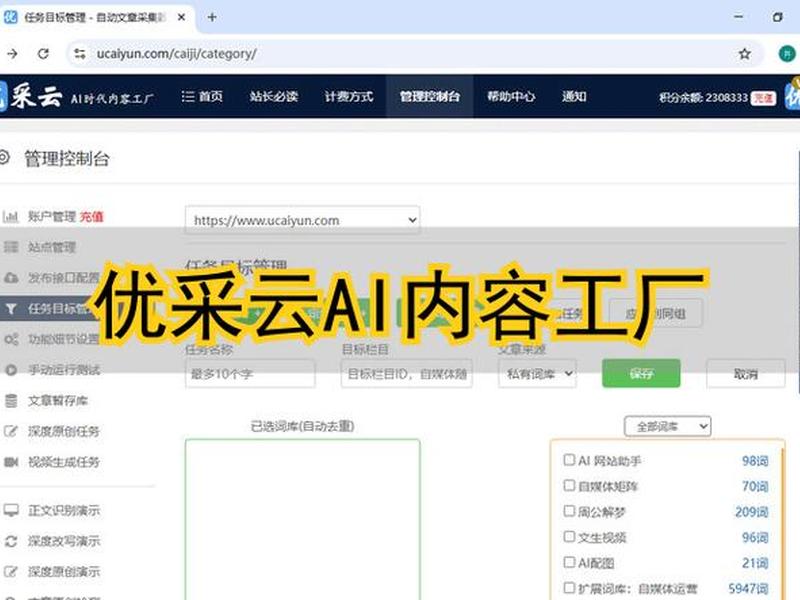
Task: Click the hamburger icon beside 首页
Action: [x=188, y=96]
